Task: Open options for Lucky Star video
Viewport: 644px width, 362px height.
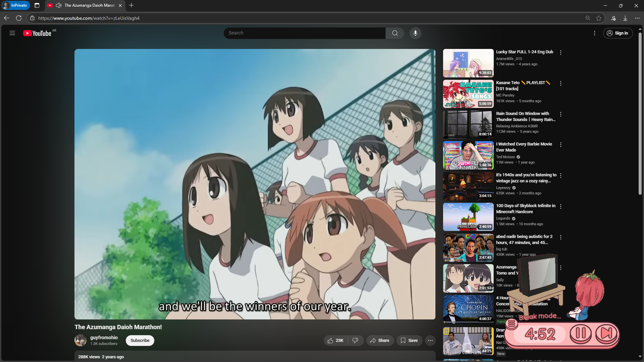Action: pos(560,53)
